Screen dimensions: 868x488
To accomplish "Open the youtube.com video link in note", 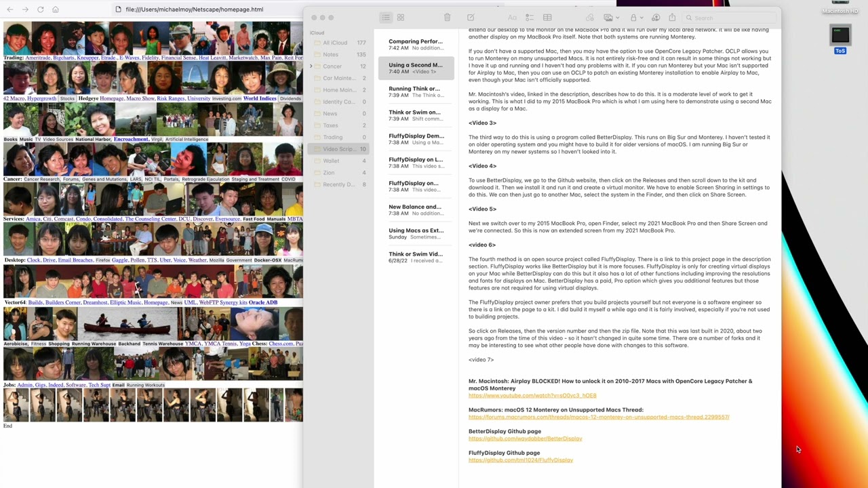I will (x=532, y=395).
